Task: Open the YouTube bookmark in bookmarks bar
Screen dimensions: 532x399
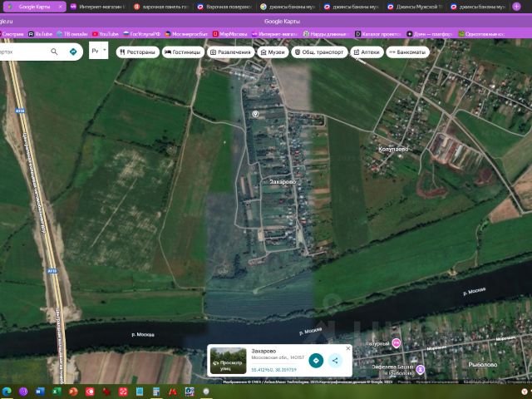Action: [x=106, y=34]
